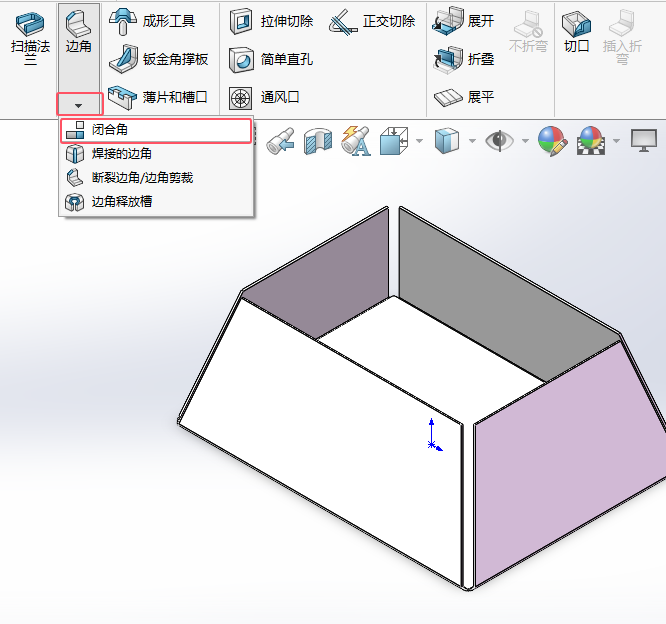Click the View Settings monitor icon
This screenshot has width=666, height=624.
click(x=644, y=141)
